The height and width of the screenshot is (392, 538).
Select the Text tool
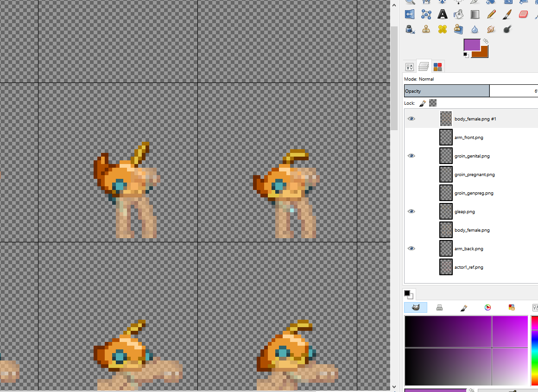click(443, 14)
